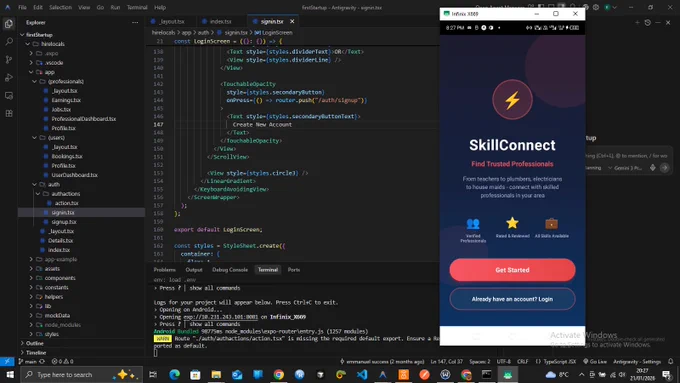Click the All Skills Available briefcase icon
Image resolution: width=680 pixels, height=383 pixels.
tap(551, 223)
